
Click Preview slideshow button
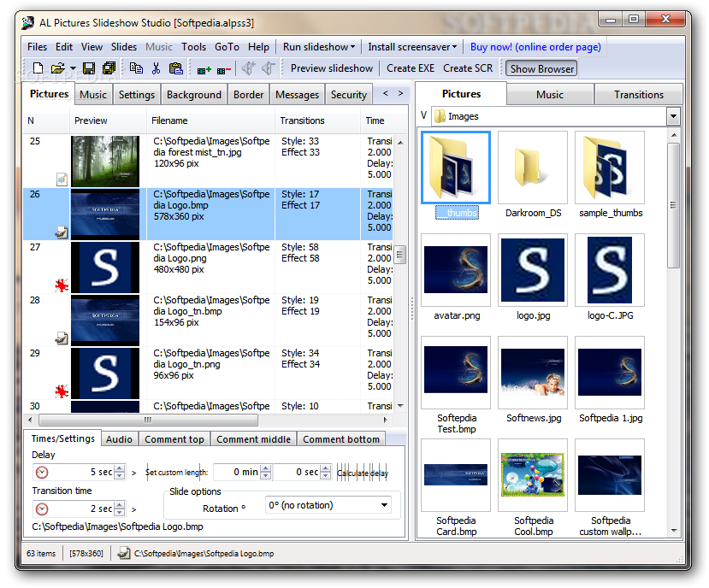[332, 68]
